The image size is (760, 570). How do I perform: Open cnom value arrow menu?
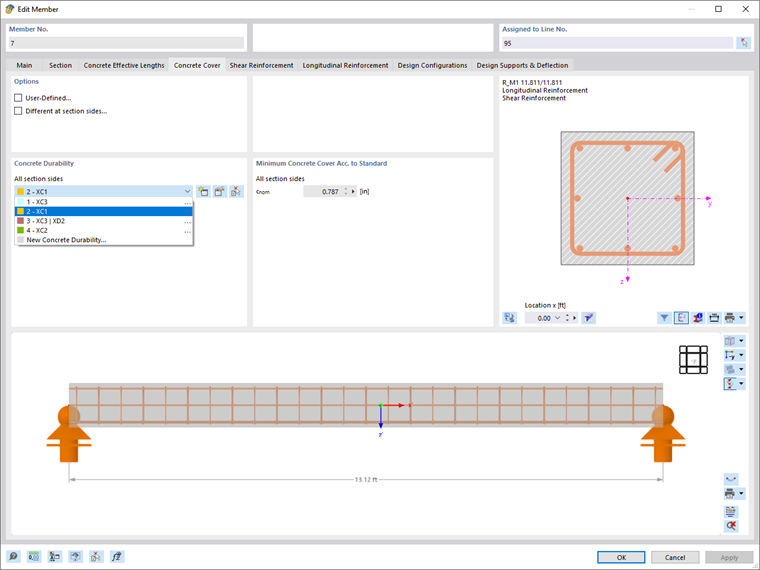(x=353, y=191)
